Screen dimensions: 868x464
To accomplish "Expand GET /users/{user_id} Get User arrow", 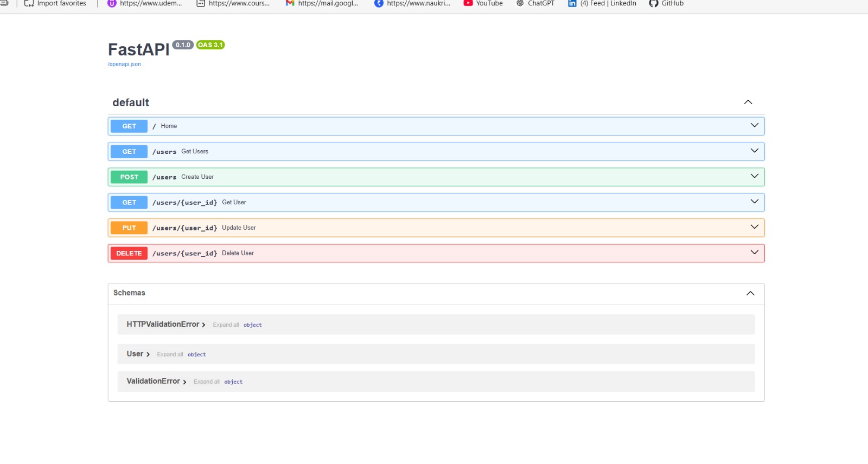I will [x=754, y=202].
